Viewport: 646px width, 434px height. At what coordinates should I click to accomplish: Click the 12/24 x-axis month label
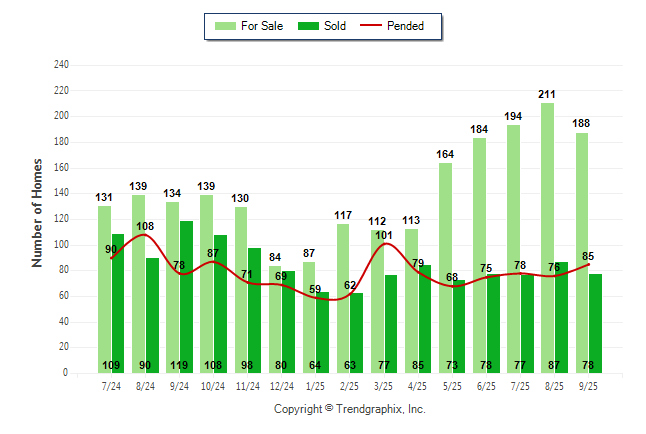(283, 386)
